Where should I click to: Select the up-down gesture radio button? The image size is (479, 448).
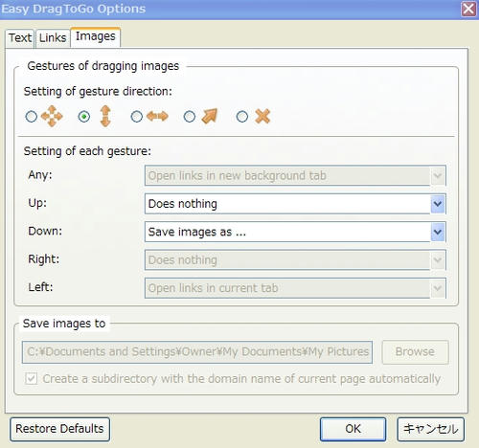point(84,117)
